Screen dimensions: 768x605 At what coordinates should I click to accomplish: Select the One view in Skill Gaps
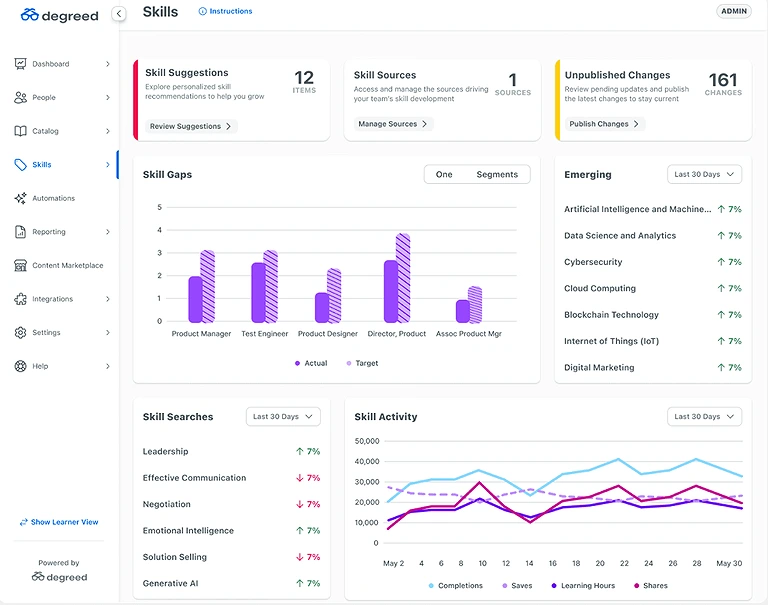(444, 174)
